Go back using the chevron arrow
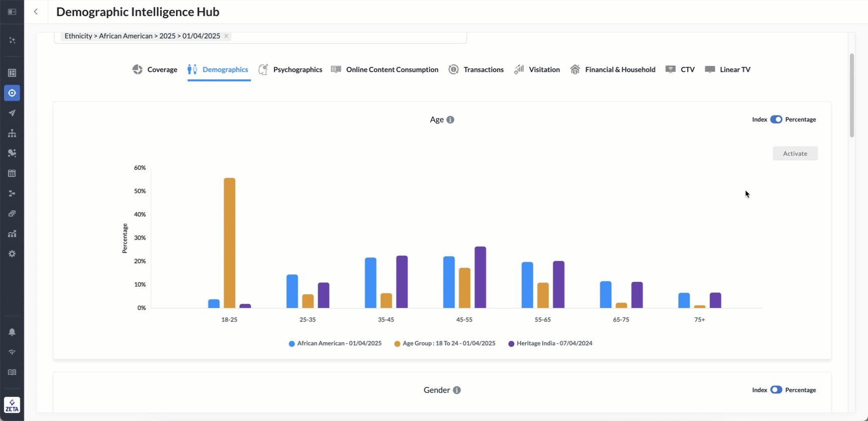868x421 pixels. click(36, 12)
